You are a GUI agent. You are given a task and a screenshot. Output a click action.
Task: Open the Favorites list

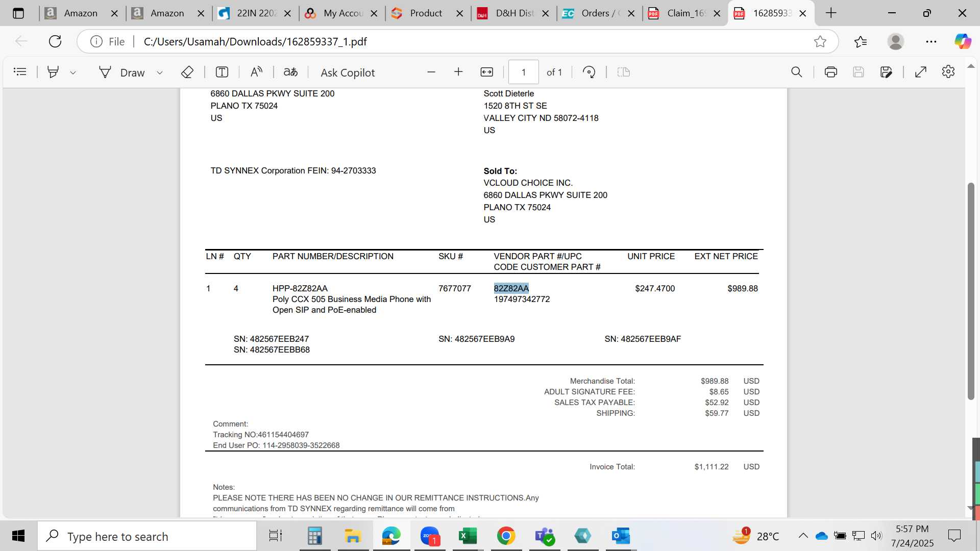861,41
